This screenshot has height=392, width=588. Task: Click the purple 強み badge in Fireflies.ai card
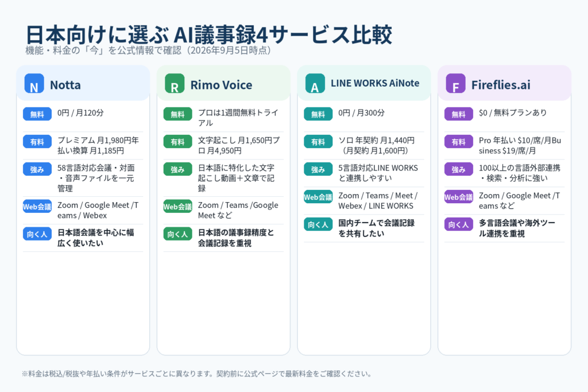point(459,169)
